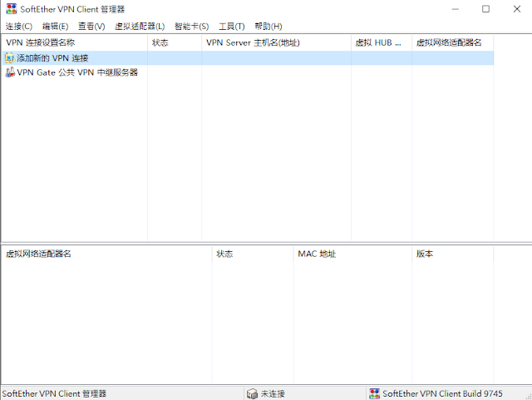
Task: Select the 添加新的 VPN 连接 row text
Action: [x=52, y=58]
